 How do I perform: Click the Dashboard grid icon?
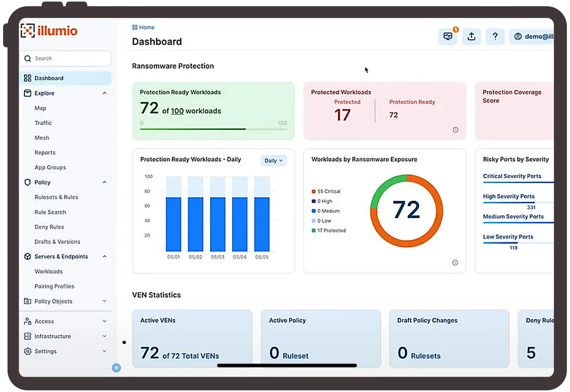pos(28,78)
